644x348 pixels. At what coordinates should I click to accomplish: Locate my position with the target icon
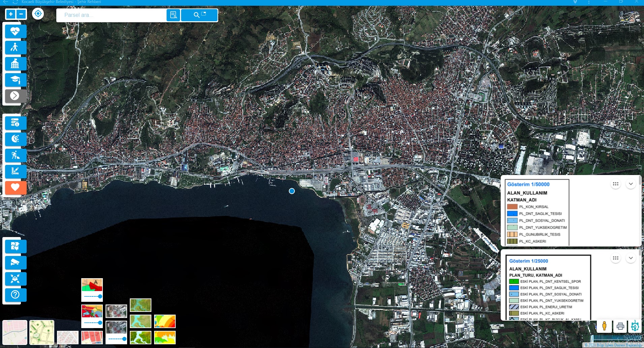[x=38, y=14]
